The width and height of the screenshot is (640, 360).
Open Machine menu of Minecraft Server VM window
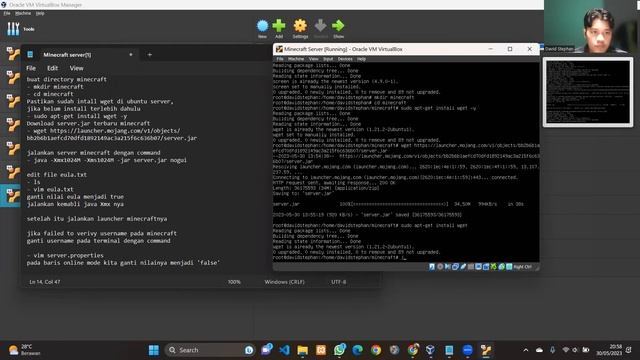tap(296, 59)
